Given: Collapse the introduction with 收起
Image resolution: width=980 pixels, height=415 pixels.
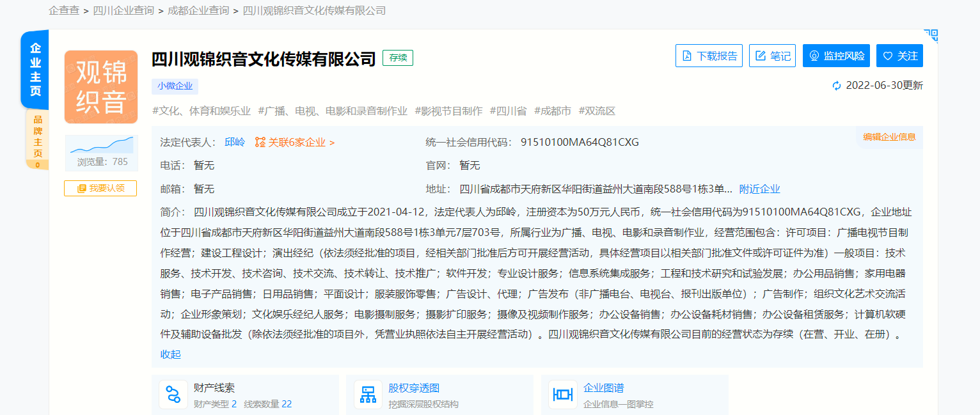Looking at the screenshot, I should (170, 354).
